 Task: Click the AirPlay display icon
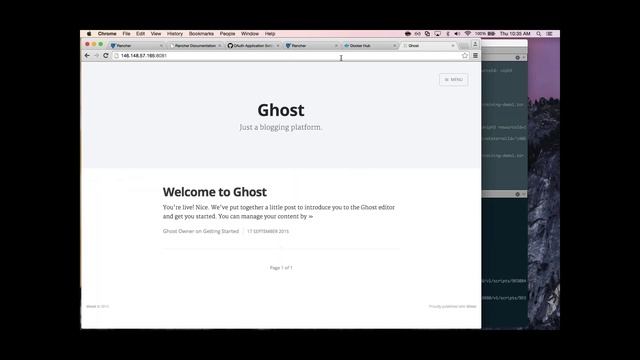click(438, 34)
